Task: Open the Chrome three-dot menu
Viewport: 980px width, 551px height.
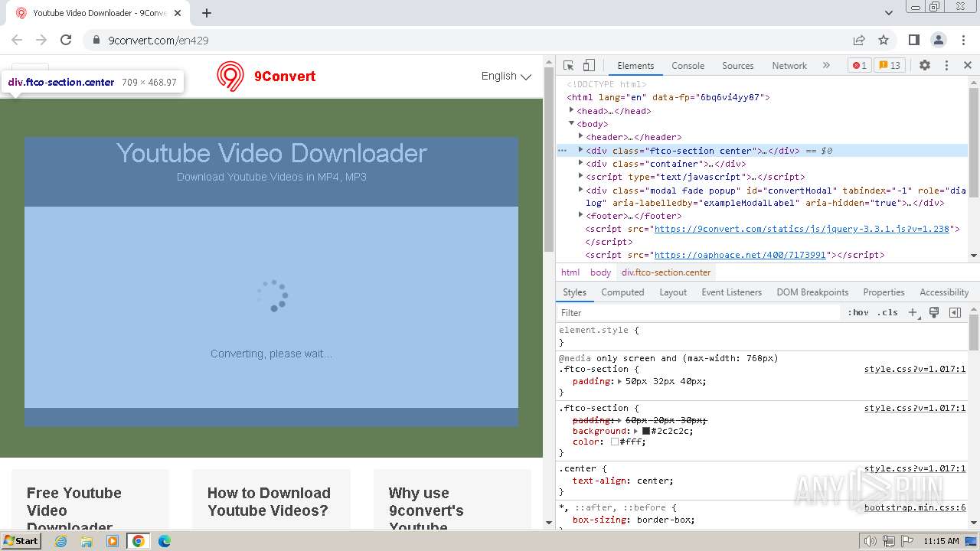Action: click(x=963, y=40)
